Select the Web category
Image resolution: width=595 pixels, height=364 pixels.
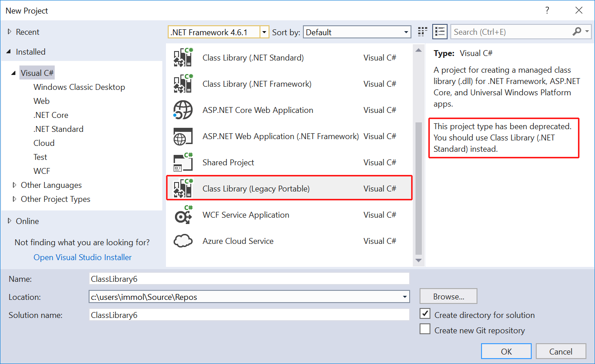pyautogui.click(x=42, y=101)
